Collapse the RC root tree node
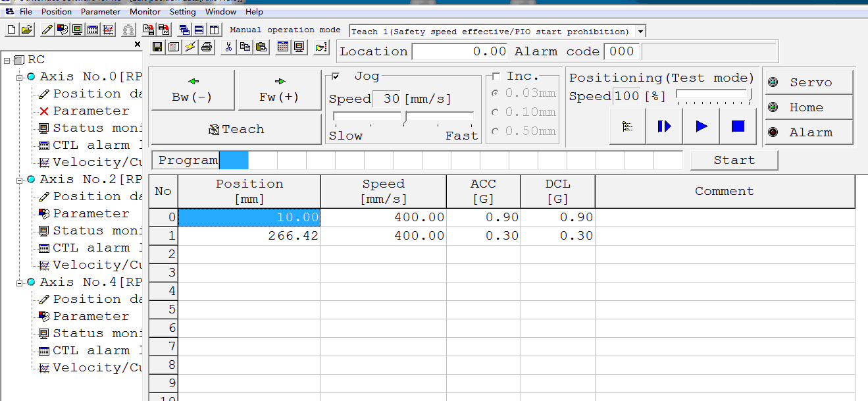 click(x=7, y=60)
